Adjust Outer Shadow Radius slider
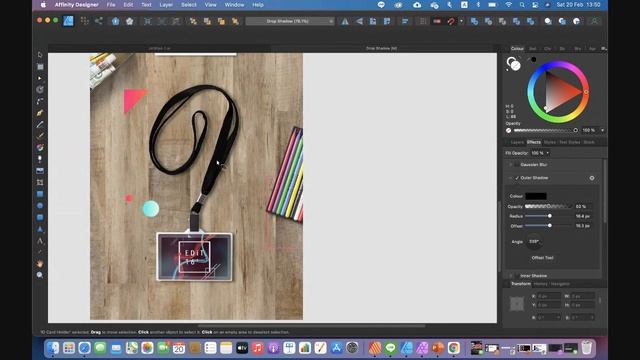Screen dimensions: 640x360 [548, 216]
